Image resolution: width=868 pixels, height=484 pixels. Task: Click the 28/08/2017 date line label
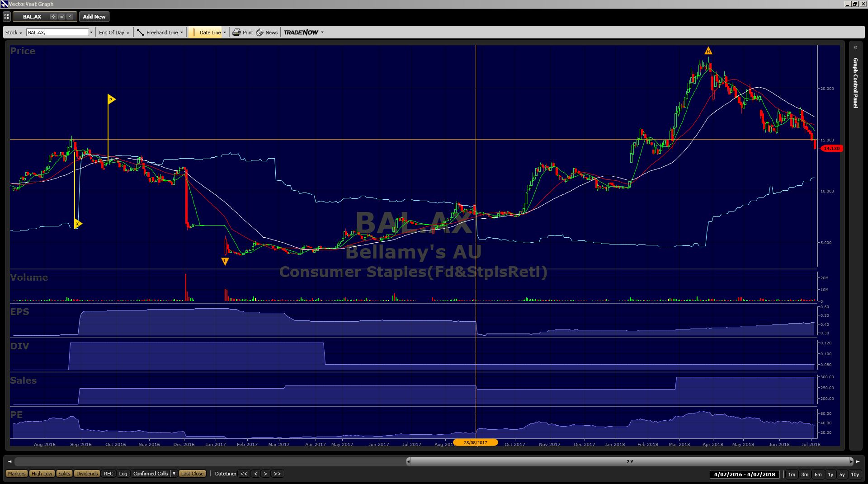(x=476, y=442)
